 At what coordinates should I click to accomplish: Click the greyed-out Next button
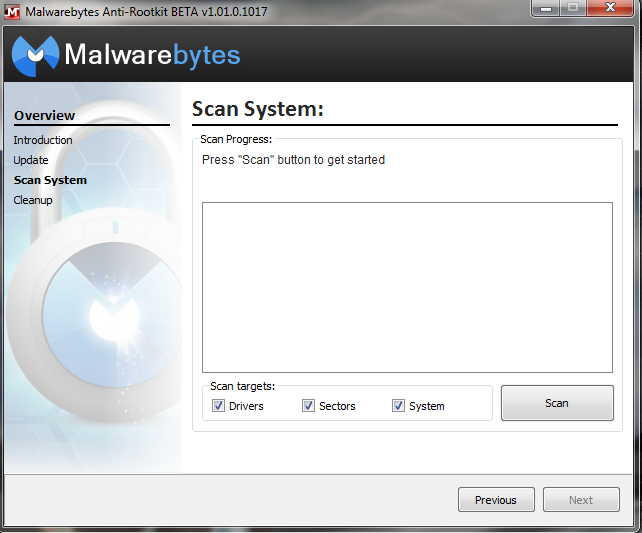581,499
